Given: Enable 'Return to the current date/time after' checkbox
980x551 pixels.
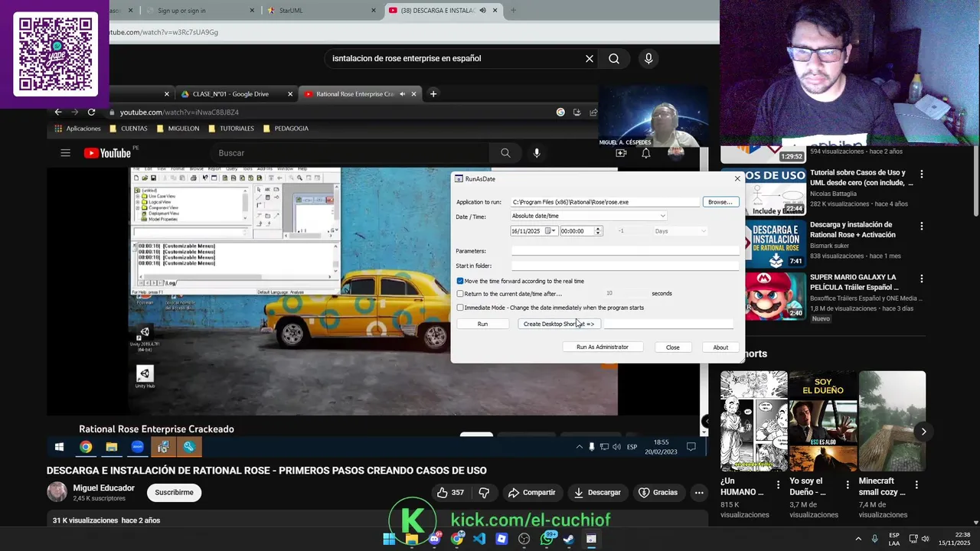Looking at the screenshot, I should [x=460, y=294].
